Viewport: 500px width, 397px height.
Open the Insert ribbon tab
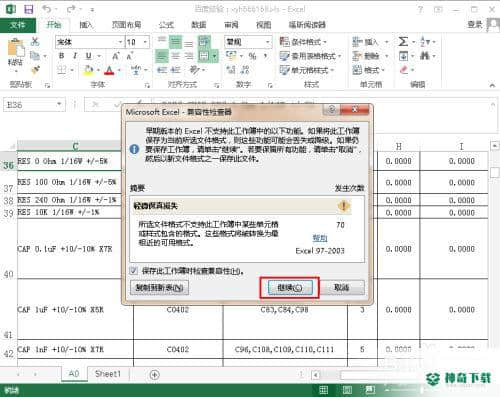[x=86, y=25]
